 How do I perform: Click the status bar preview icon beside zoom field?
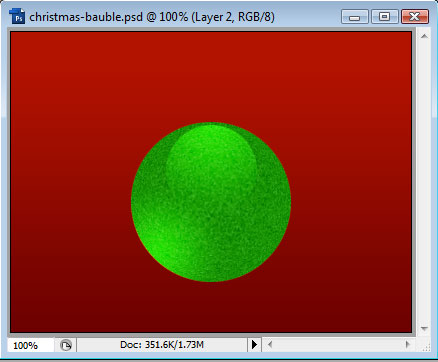66,345
